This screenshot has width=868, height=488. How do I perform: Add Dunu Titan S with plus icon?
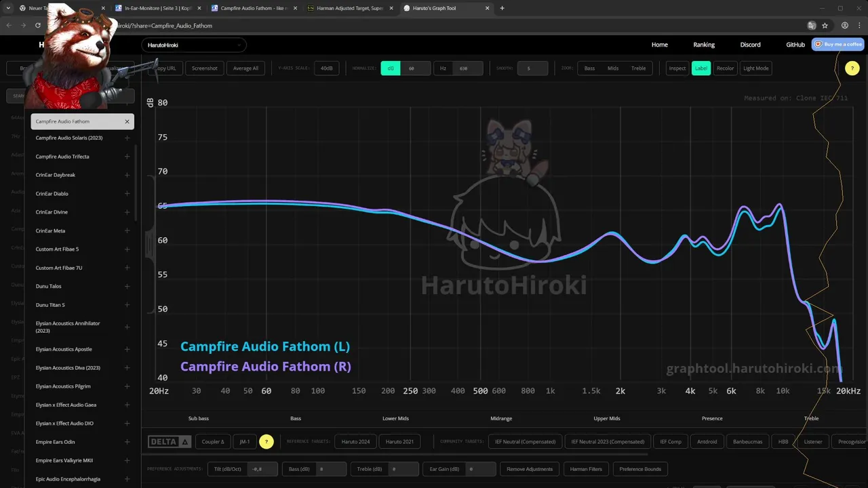(x=127, y=305)
